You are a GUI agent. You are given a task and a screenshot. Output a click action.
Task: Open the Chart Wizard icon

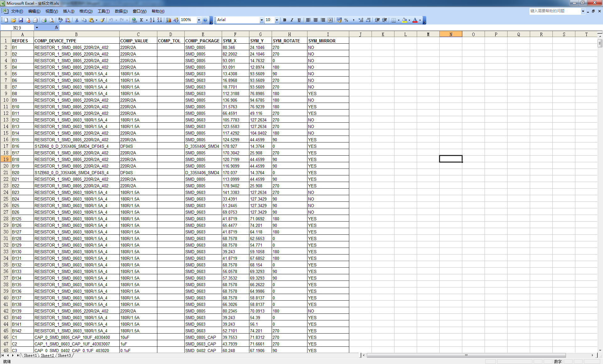point(169,20)
